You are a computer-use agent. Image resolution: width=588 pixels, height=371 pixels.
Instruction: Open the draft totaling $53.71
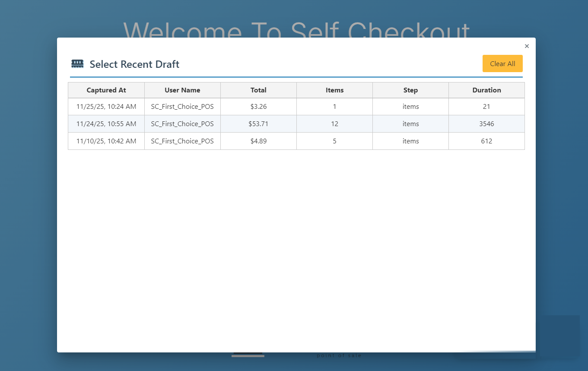coord(258,124)
